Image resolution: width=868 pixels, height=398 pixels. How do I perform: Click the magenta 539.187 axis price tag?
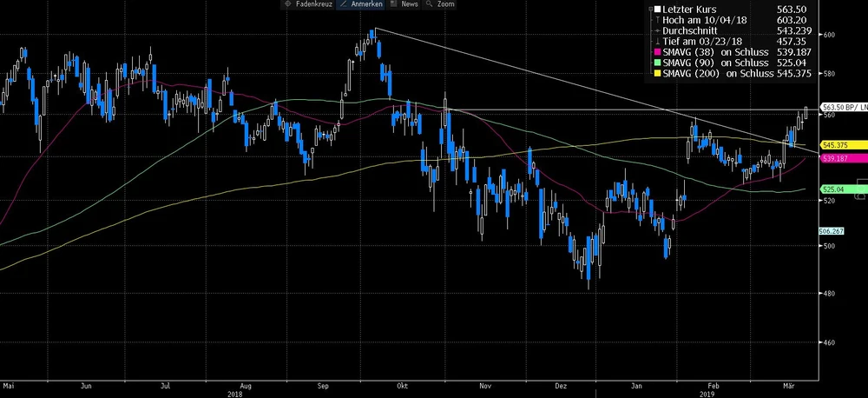pyautogui.click(x=838, y=158)
